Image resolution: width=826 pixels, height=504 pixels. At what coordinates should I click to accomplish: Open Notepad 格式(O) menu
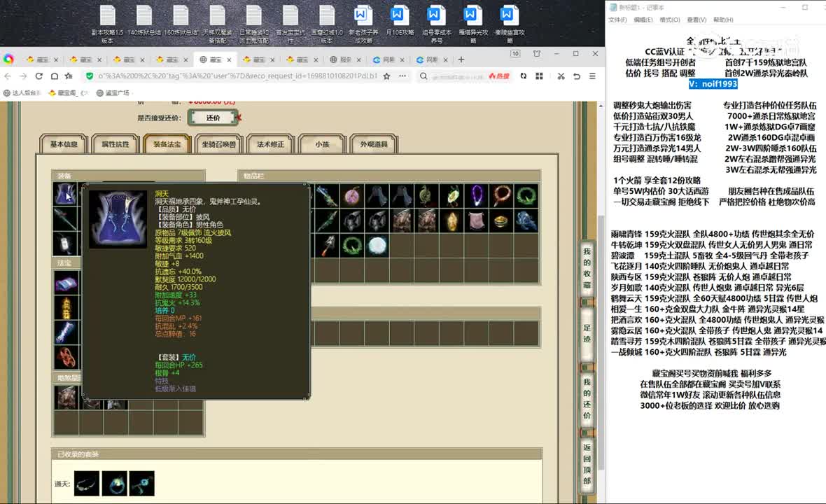tap(669, 20)
